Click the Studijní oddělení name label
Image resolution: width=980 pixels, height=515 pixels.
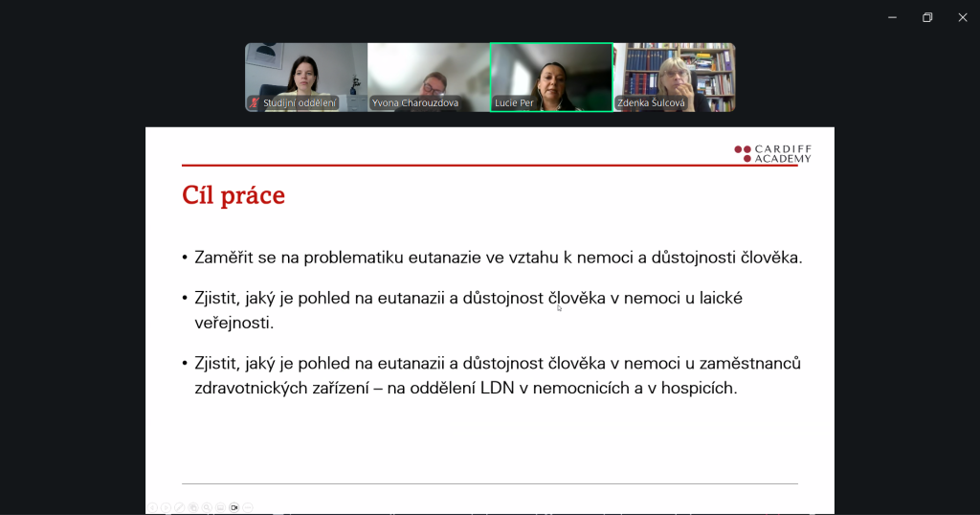(300, 103)
